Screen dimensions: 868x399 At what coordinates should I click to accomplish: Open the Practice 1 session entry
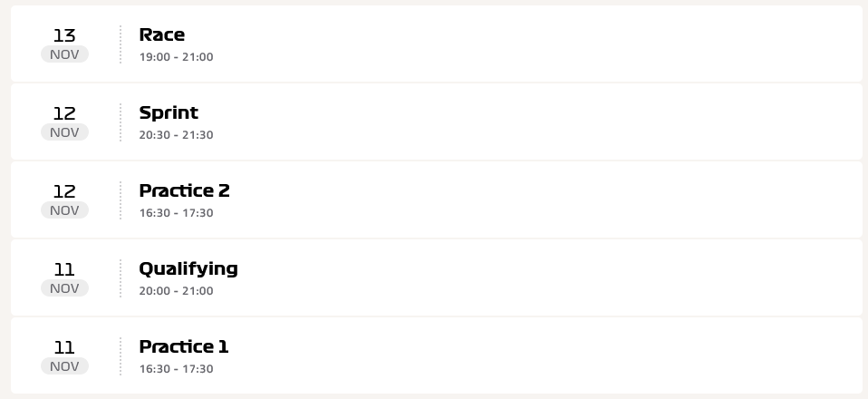436,355
